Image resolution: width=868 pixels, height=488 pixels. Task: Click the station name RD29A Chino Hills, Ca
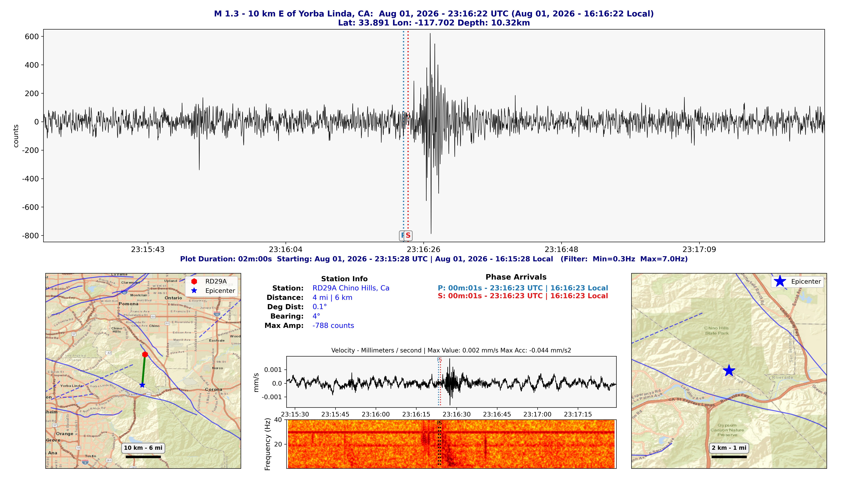(351, 288)
